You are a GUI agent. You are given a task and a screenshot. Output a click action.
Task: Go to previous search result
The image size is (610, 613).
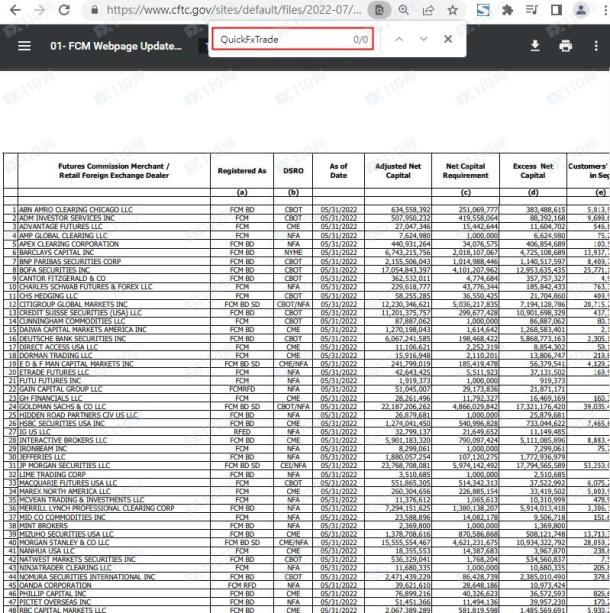click(x=399, y=39)
